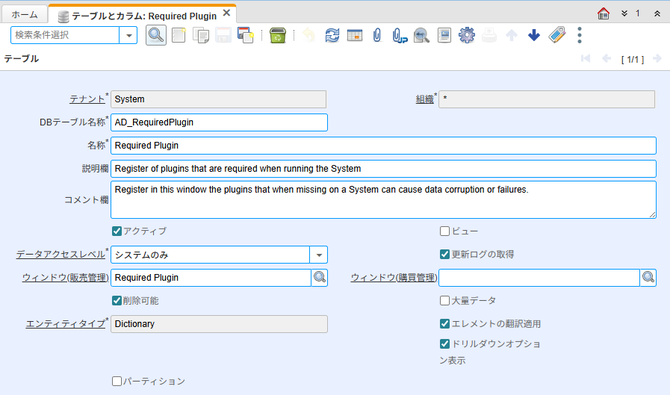
Task: Click the テーブル section heading
Action: (x=21, y=59)
